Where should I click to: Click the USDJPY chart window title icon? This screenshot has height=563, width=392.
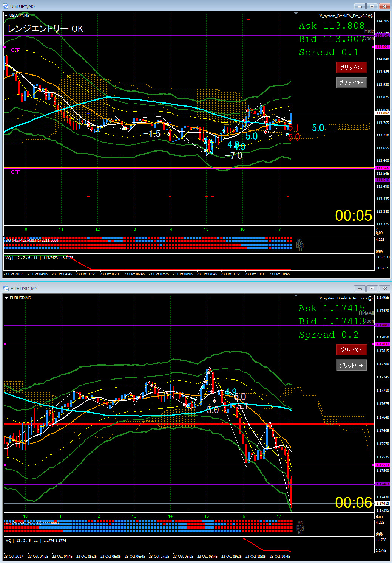(6, 6)
